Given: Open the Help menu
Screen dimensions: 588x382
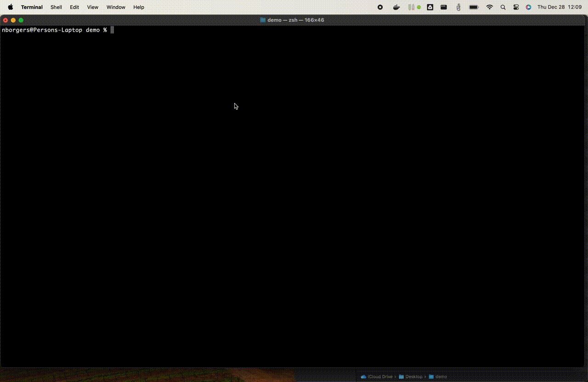Looking at the screenshot, I should coord(139,7).
